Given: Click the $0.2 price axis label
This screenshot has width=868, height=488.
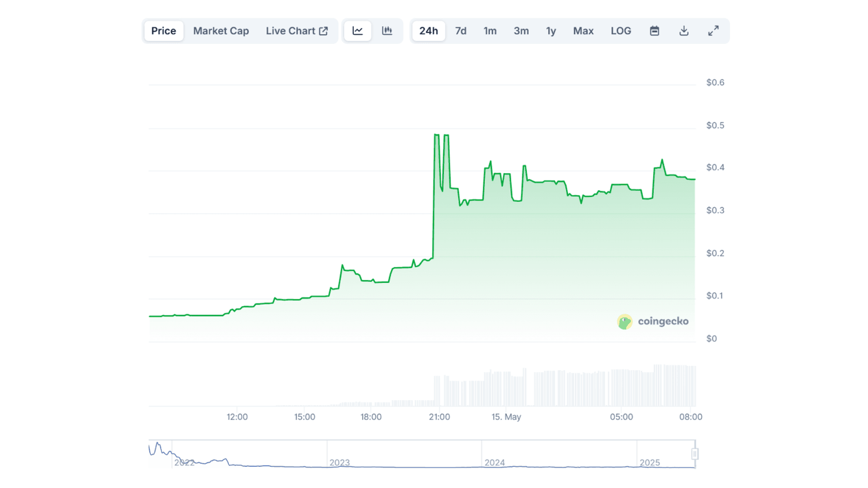Looking at the screenshot, I should (x=716, y=253).
